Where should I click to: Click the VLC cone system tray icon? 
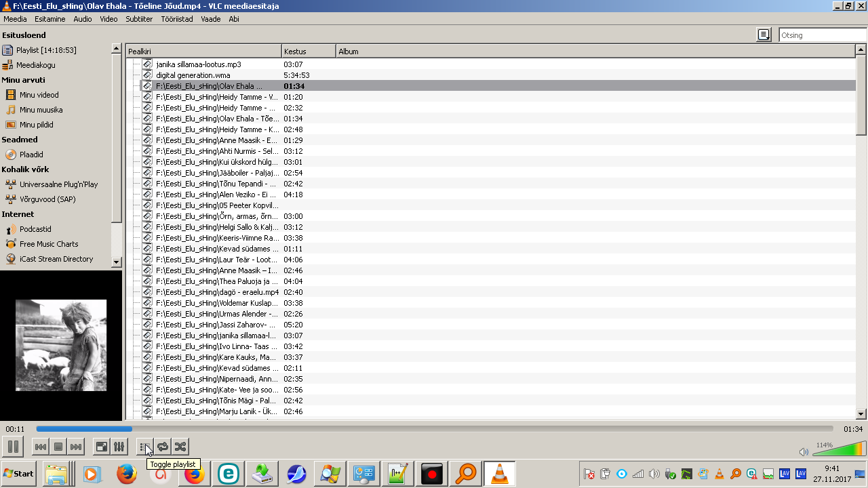(x=719, y=474)
